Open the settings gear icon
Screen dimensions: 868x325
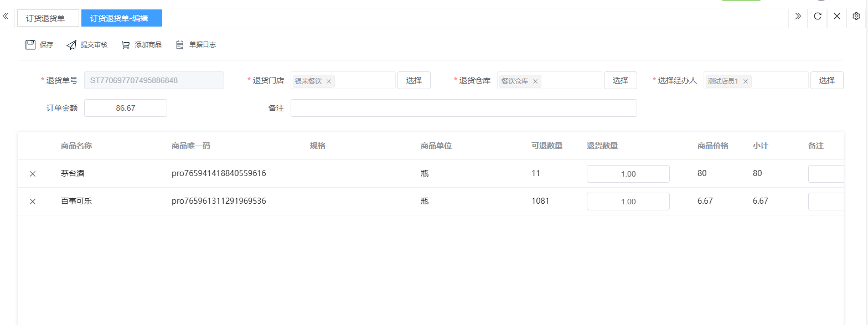[856, 17]
